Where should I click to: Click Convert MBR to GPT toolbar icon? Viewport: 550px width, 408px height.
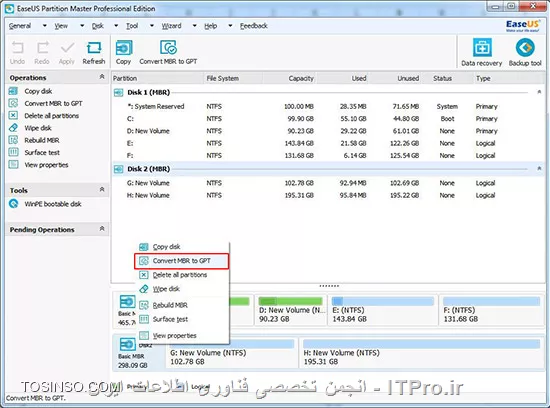click(168, 52)
